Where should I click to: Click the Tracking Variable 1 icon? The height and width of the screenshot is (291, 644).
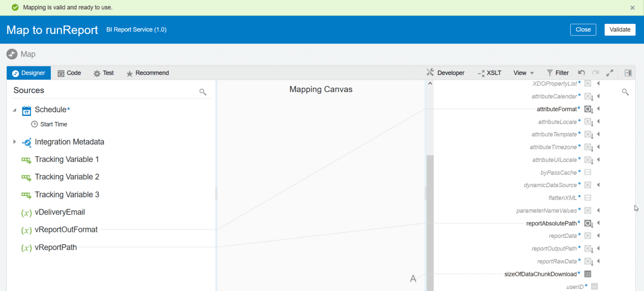[26, 160]
